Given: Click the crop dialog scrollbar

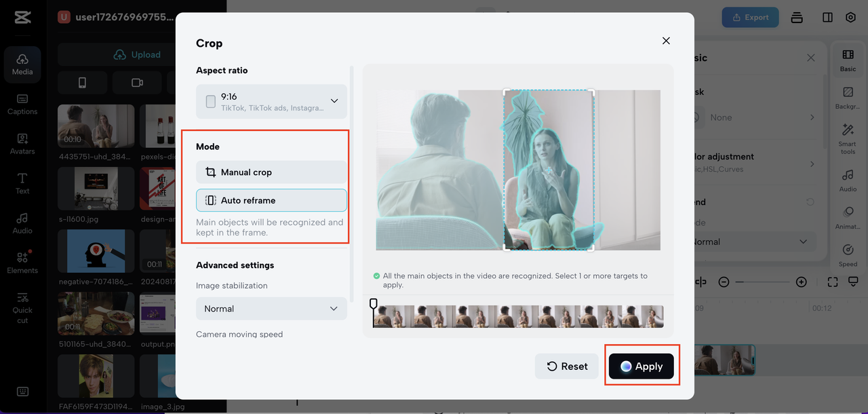Looking at the screenshot, I should (352, 183).
